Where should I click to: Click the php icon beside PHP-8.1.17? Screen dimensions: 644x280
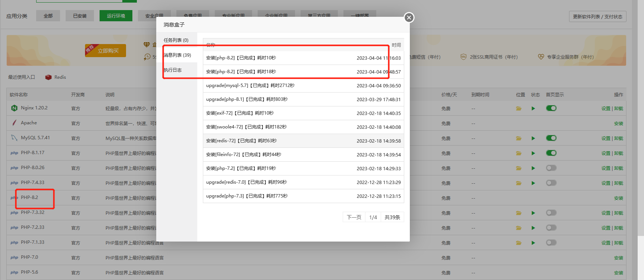[x=14, y=153]
